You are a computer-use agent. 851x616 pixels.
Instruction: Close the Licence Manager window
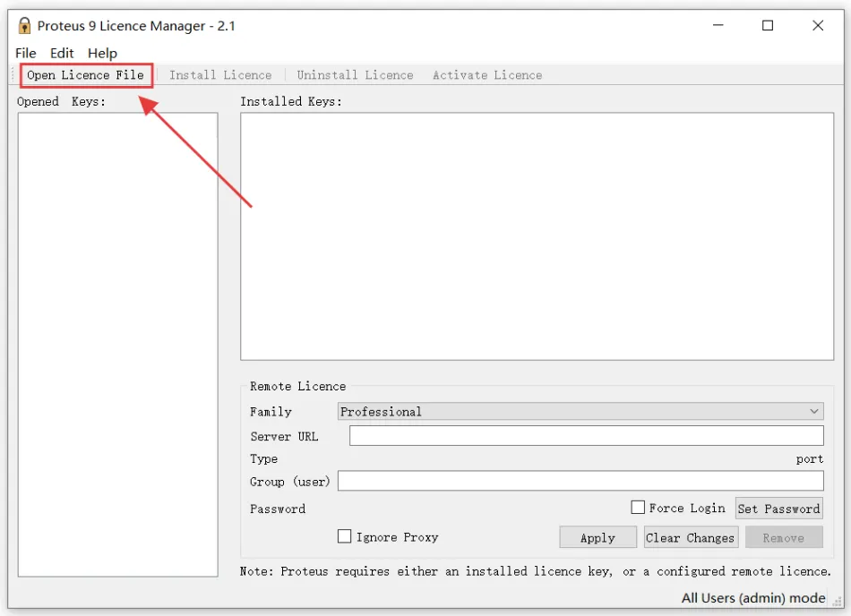click(x=818, y=25)
